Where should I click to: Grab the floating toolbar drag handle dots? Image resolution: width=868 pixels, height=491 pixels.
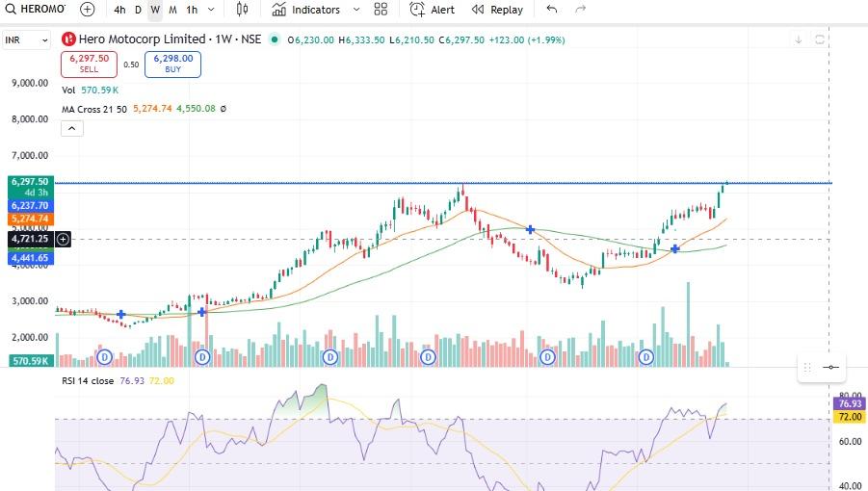[807, 367]
